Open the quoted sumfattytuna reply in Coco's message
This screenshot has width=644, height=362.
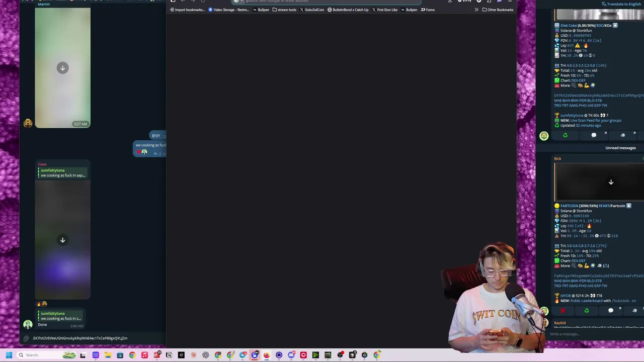63,173
